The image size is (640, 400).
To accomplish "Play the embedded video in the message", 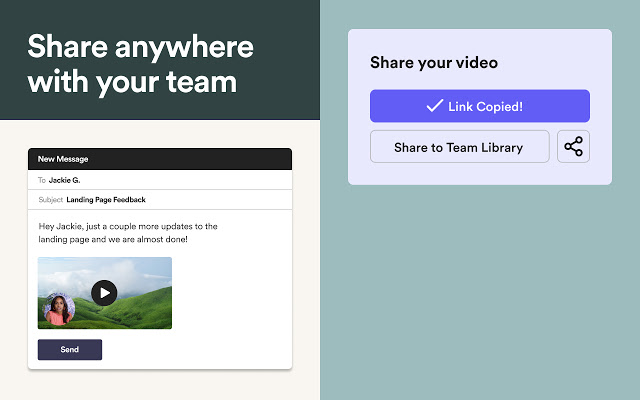I will click(x=104, y=292).
